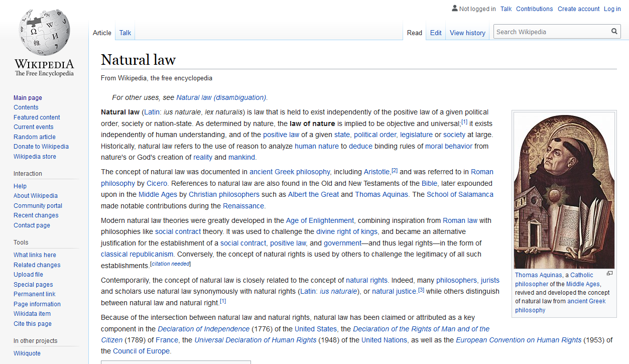Open About Wikipedia link

pyautogui.click(x=36, y=196)
